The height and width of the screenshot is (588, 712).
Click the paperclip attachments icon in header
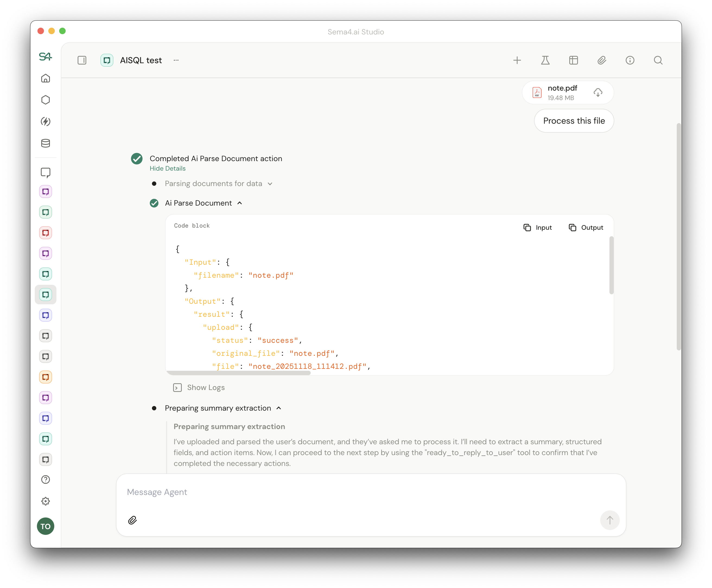pos(602,60)
